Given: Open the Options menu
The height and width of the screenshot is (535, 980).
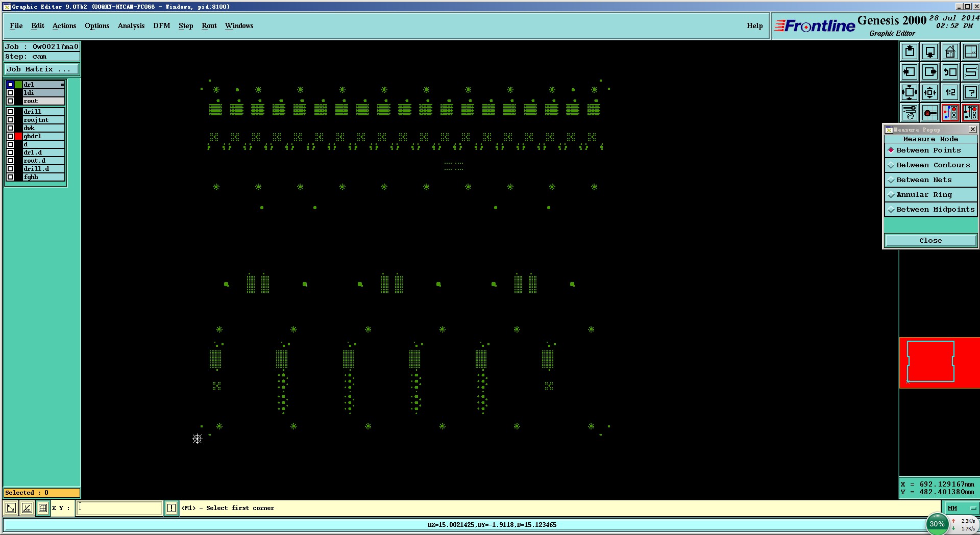Looking at the screenshot, I should (97, 26).
